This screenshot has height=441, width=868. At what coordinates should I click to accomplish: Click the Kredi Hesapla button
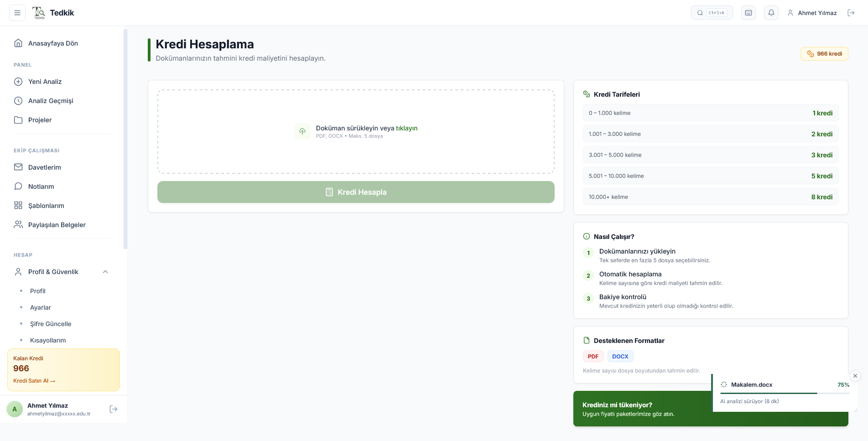coord(356,192)
